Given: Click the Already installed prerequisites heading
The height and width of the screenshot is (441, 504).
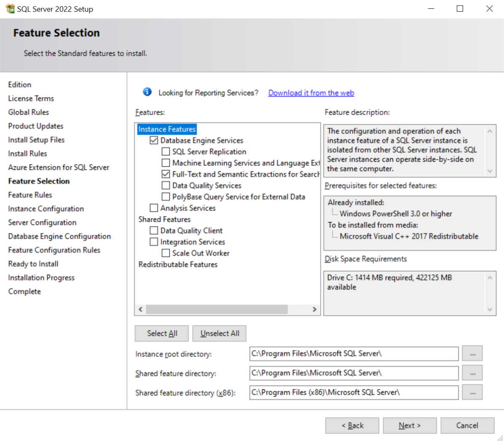Looking at the screenshot, I should (356, 203).
